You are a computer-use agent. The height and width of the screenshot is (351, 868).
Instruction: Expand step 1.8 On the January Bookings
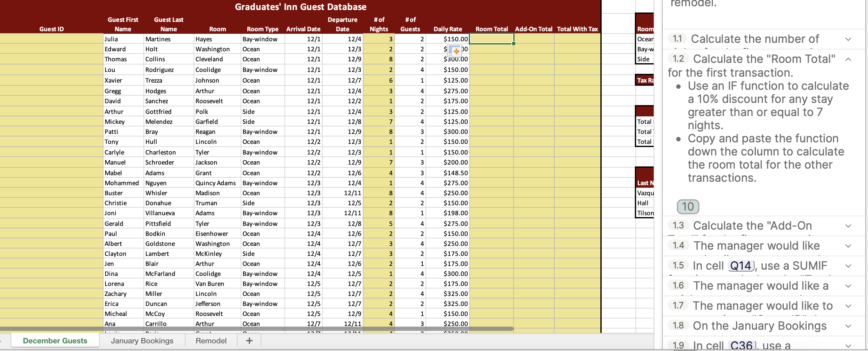pyautogui.click(x=848, y=326)
